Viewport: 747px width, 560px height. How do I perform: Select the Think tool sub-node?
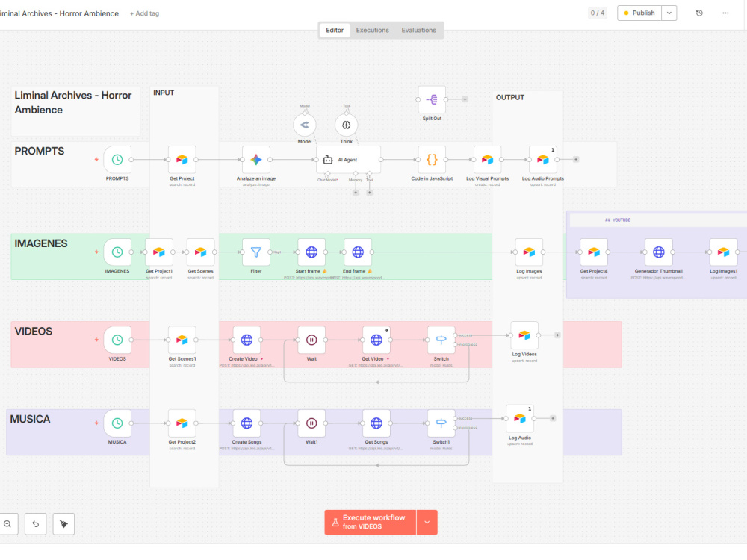[347, 125]
